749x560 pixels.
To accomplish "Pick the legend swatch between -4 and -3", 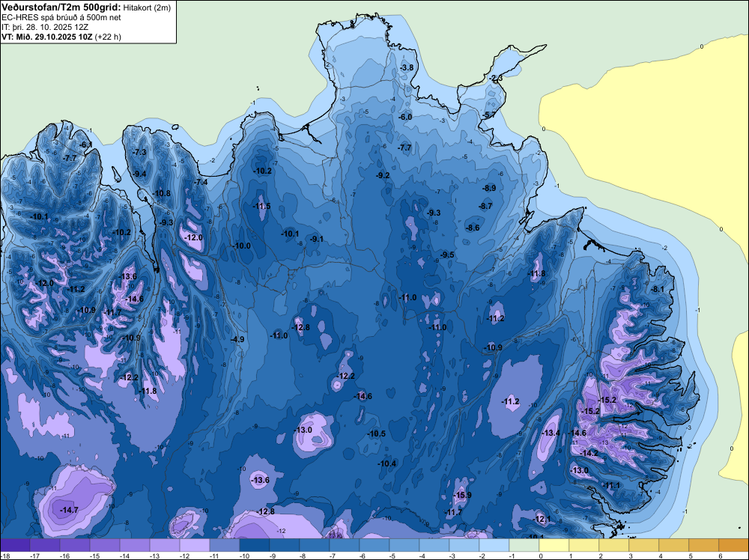I will [x=434, y=545].
